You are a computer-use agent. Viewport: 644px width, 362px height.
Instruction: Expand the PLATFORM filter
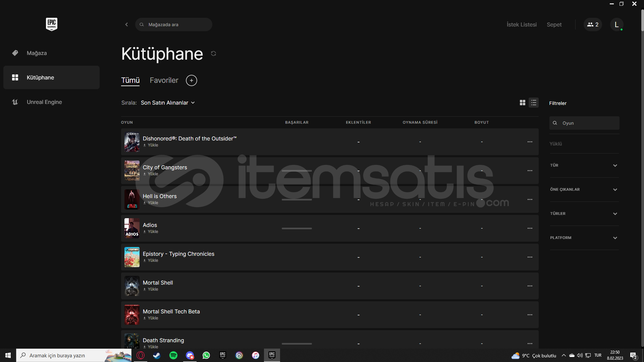[x=584, y=238]
